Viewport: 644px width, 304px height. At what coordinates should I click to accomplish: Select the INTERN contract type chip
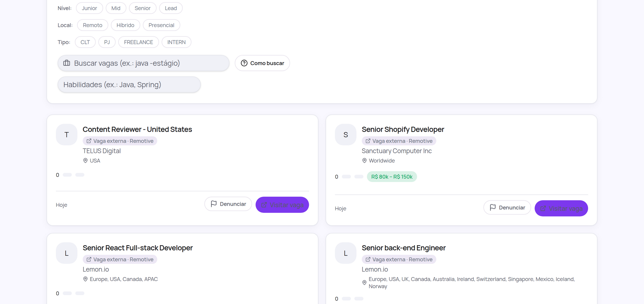(177, 42)
